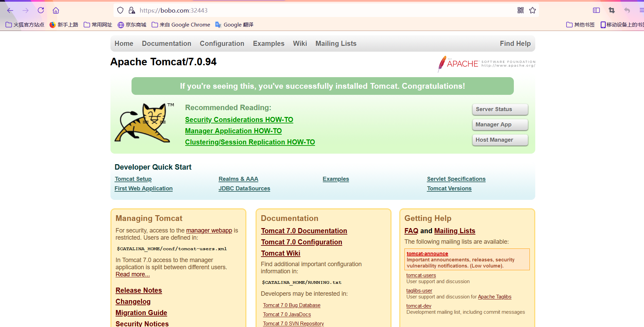This screenshot has width=644, height=327.
Task: Open the Mailing Lists navigation item
Action: 336,43
